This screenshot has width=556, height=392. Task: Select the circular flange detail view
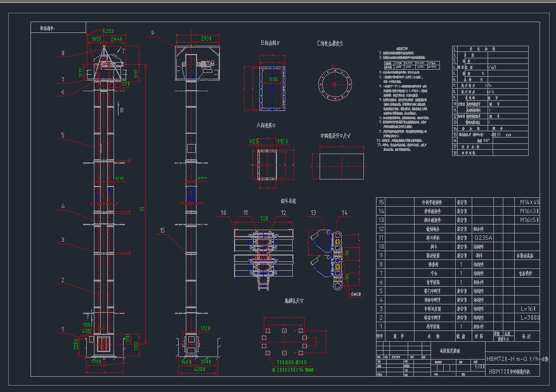[x=334, y=82]
